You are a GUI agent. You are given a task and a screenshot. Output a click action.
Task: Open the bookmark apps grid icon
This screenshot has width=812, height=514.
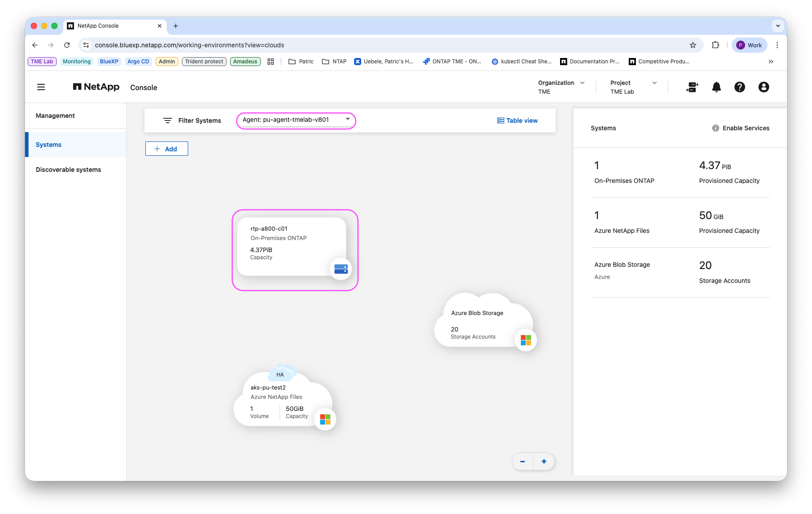coord(271,62)
